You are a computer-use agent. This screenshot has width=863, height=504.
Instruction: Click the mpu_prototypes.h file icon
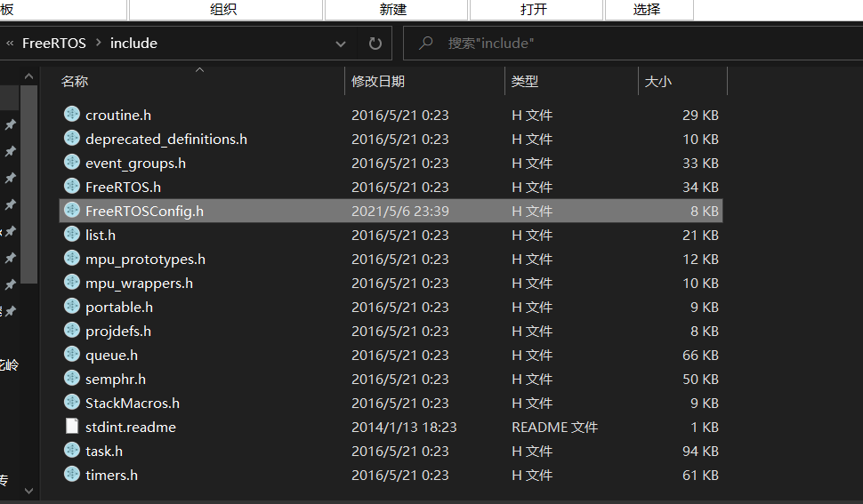pos(71,258)
